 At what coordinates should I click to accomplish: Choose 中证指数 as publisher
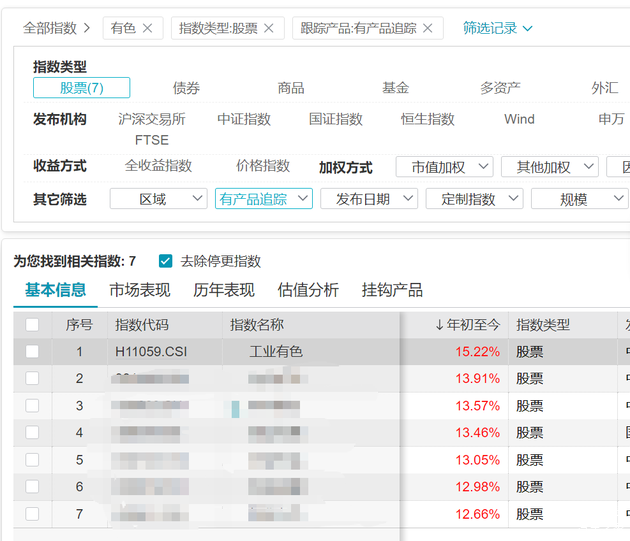pos(244,119)
